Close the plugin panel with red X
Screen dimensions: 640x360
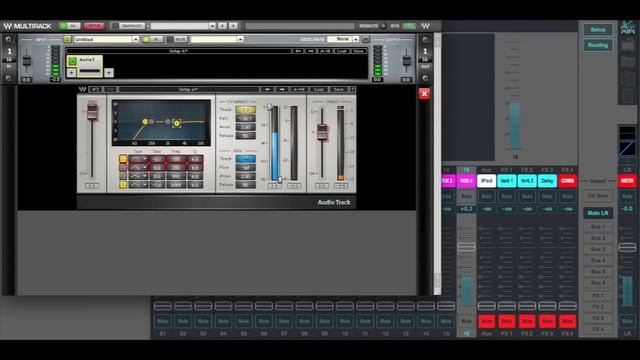[x=424, y=94]
